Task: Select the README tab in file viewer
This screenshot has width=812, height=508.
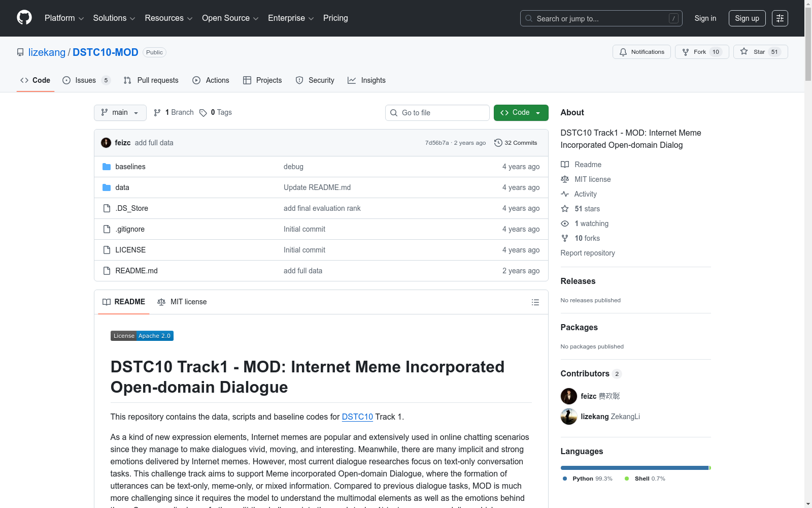Action: coord(124,302)
